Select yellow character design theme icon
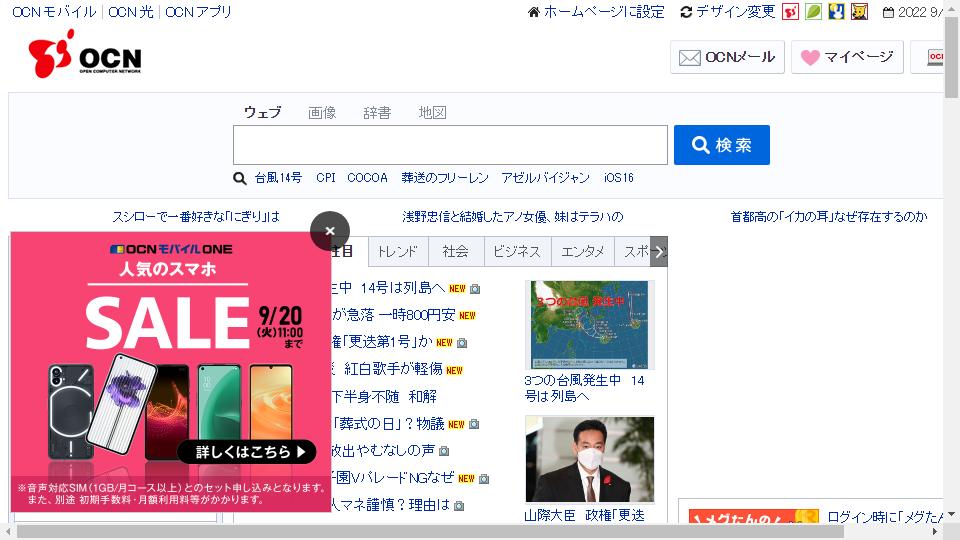This screenshot has width=960, height=540. (x=860, y=12)
